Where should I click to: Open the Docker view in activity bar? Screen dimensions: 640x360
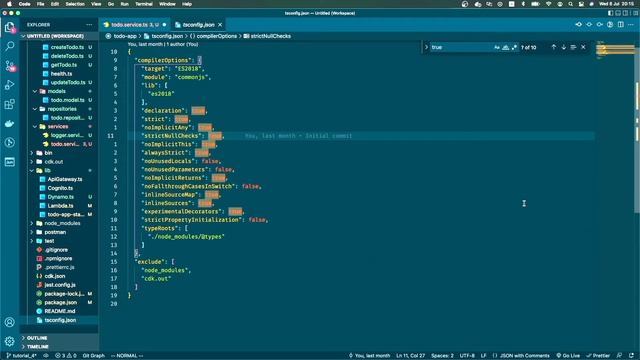9,123
